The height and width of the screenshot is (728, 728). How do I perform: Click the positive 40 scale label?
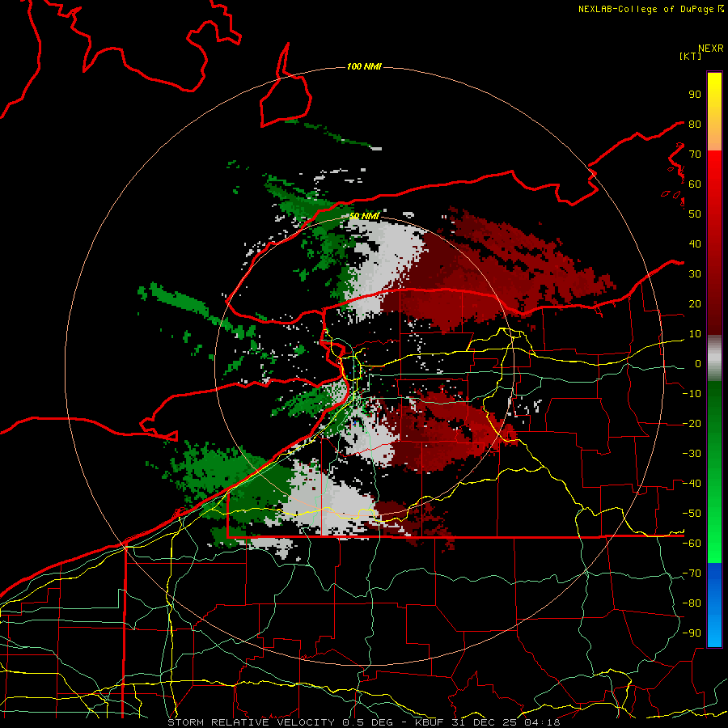[695, 243]
